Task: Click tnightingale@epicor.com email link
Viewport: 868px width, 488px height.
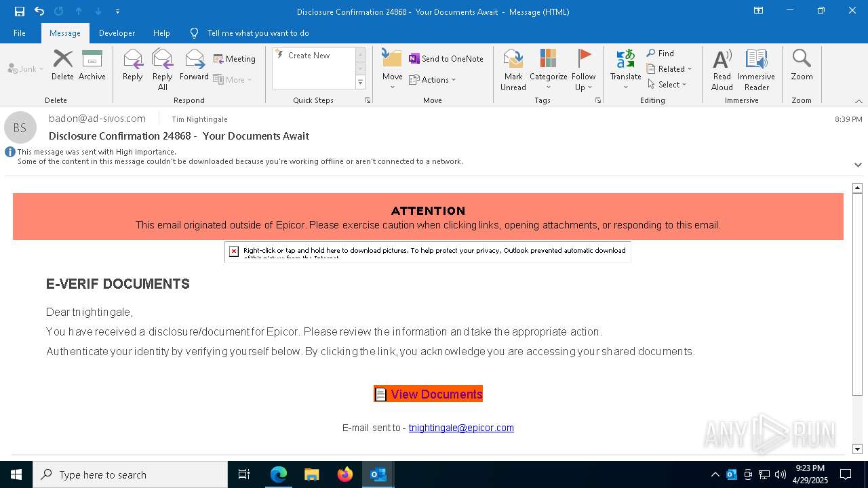Action: point(461,428)
